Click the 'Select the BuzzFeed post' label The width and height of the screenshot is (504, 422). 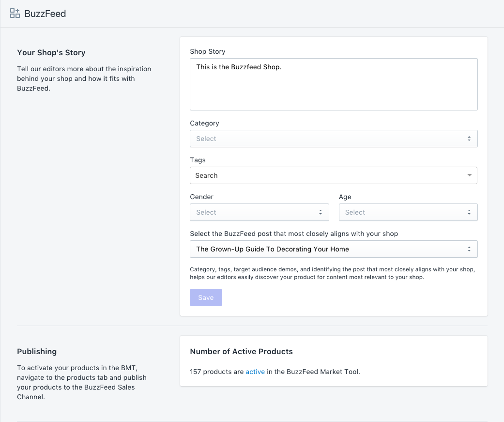(294, 234)
